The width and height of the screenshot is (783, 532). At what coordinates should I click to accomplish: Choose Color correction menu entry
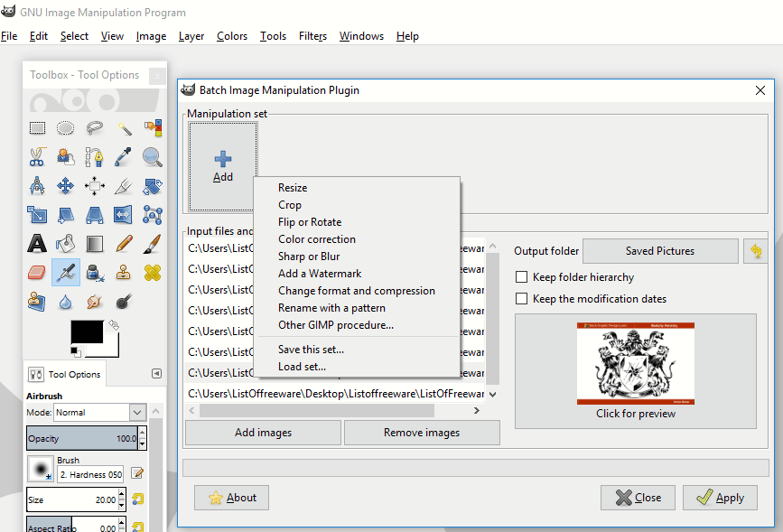pos(317,239)
